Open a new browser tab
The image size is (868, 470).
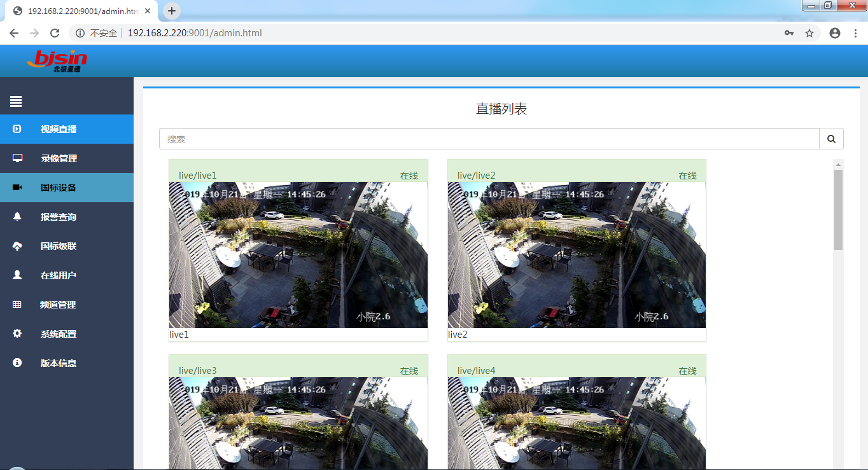[172, 11]
